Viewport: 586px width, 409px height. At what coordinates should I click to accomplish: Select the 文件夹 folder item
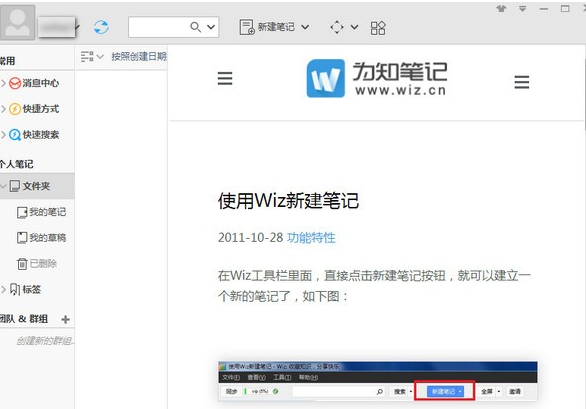tap(37, 186)
